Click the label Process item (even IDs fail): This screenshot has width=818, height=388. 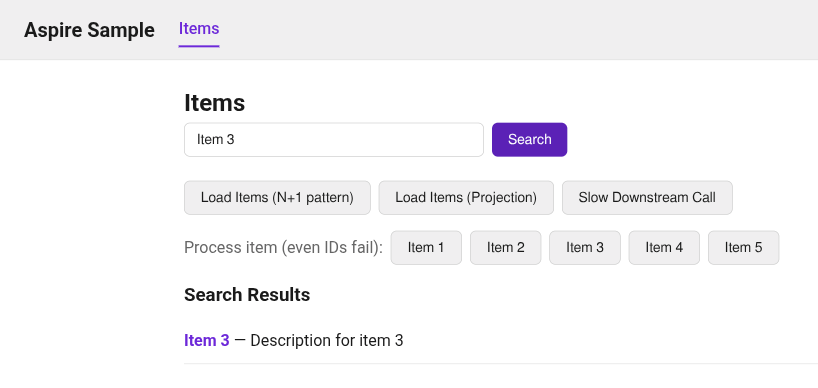pyautogui.click(x=283, y=248)
